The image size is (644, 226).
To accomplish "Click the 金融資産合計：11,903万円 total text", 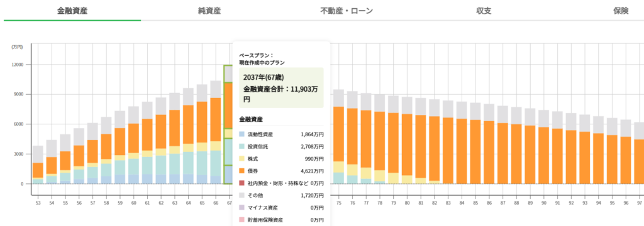I will click(x=281, y=94).
